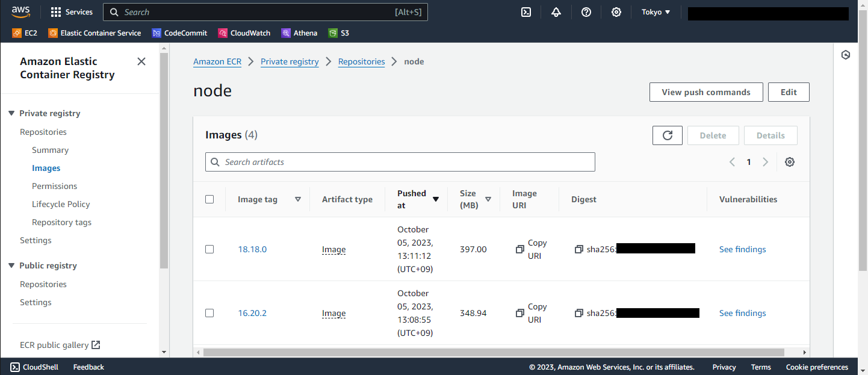Open S3 favorite shortcut
This screenshot has height=375, width=868.
point(339,33)
